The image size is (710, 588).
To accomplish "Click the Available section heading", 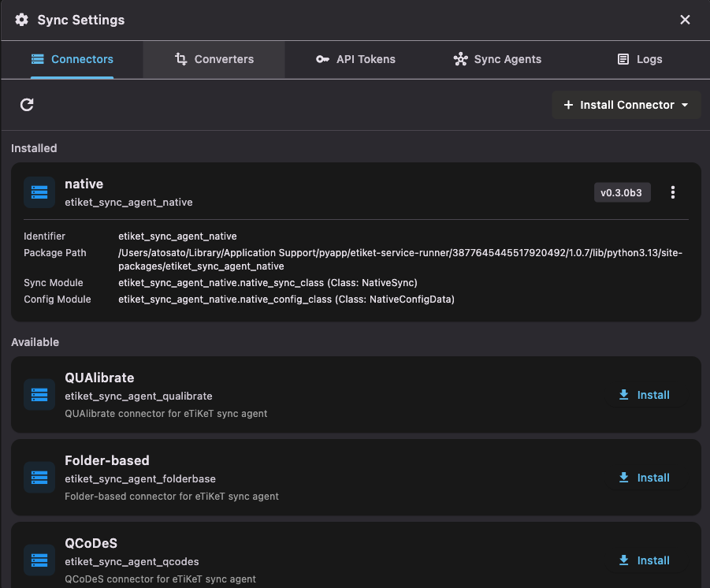I will coord(35,342).
